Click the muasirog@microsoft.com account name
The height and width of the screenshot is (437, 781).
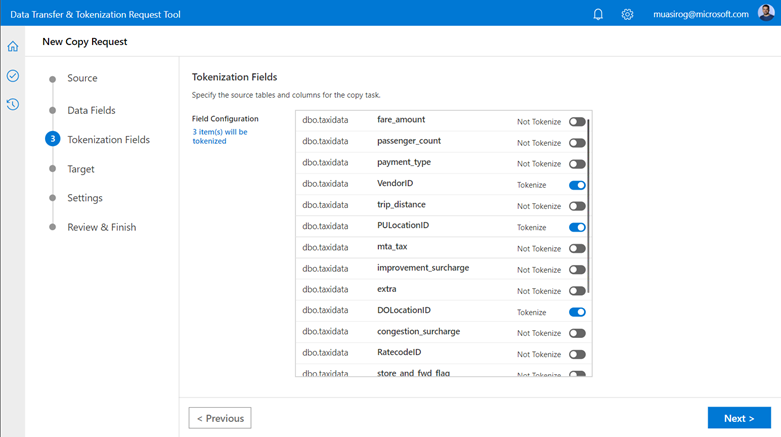(700, 14)
